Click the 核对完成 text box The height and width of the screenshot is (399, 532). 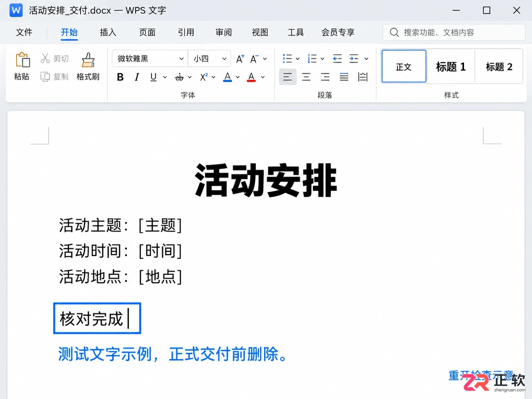(x=97, y=318)
